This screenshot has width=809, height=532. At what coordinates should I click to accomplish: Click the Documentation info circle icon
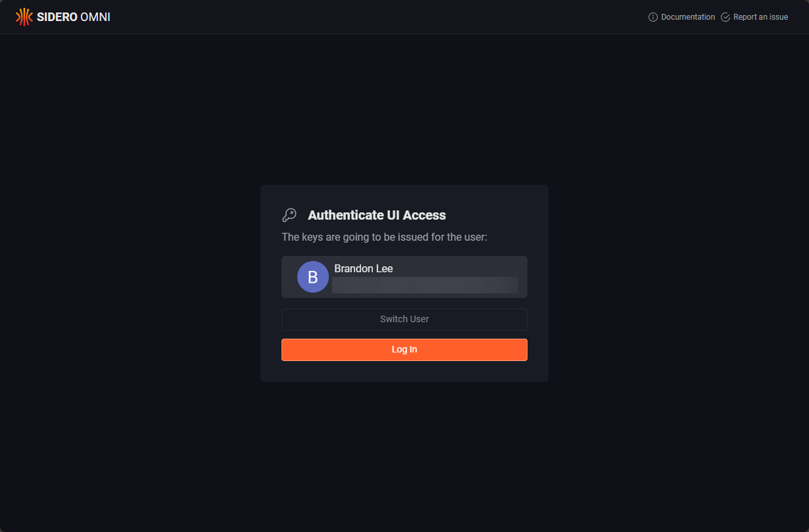click(653, 17)
